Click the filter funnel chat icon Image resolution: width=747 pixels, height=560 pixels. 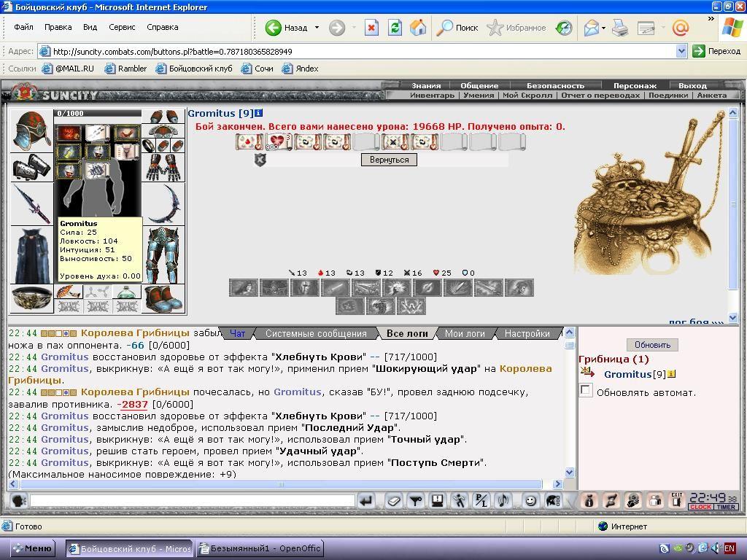point(416,501)
